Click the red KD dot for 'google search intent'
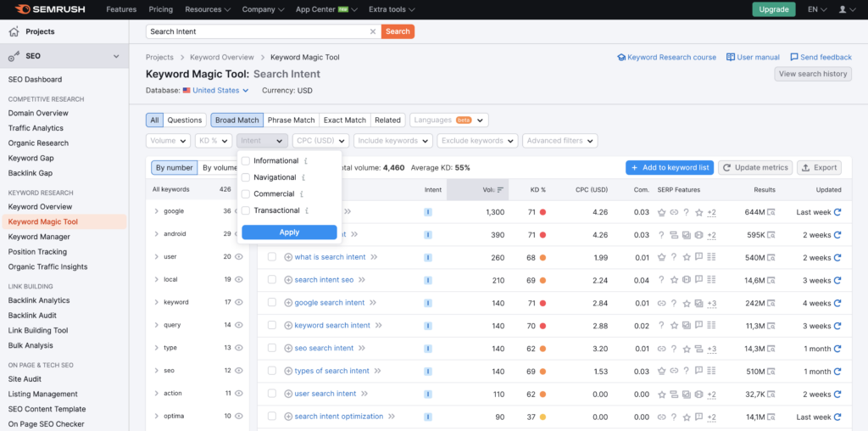868x431 pixels. click(542, 303)
